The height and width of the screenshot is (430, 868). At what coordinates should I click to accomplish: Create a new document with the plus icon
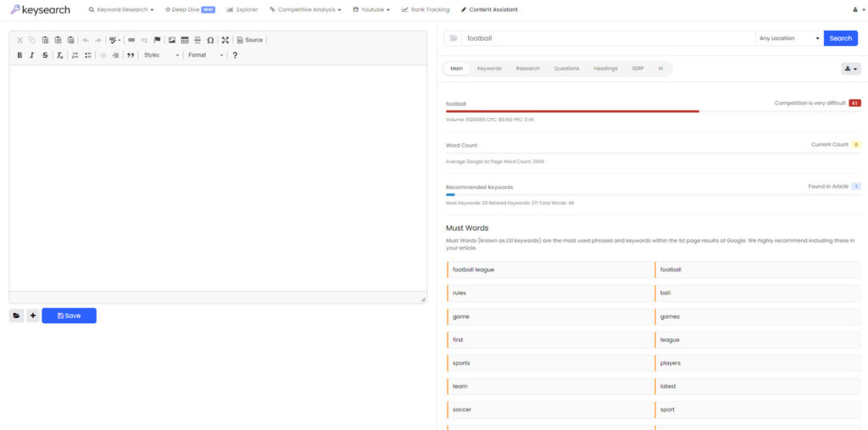(33, 316)
